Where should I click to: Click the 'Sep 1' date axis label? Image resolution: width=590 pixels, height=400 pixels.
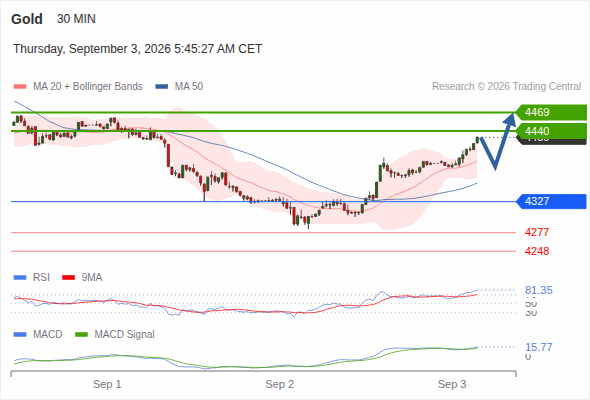[107, 384]
